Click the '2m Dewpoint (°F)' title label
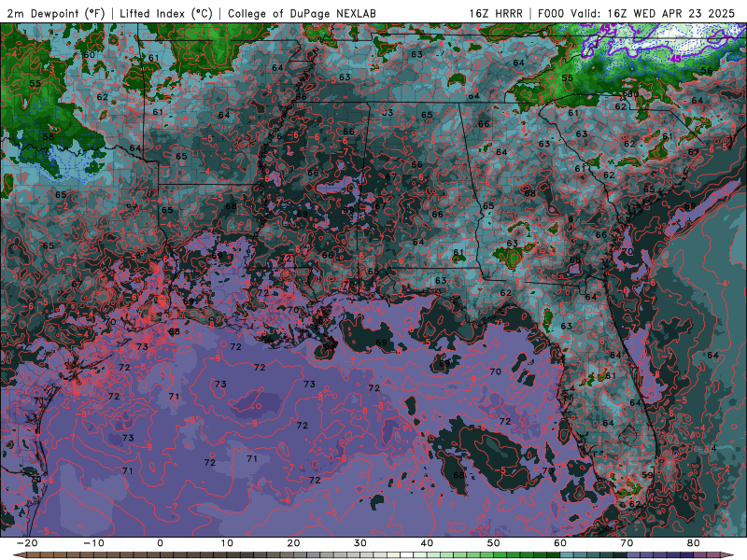Viewport: 747px width, 560px height. [56, 14]
